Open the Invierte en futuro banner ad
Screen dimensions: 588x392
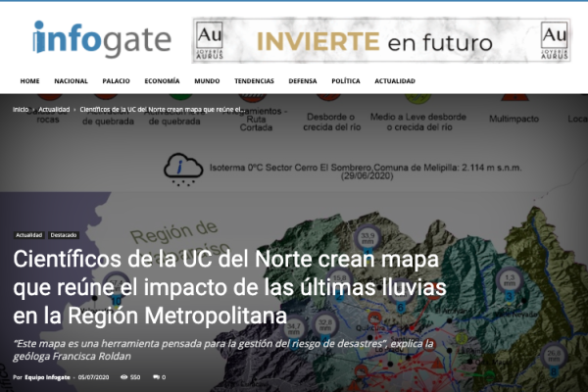click(381, 40)
